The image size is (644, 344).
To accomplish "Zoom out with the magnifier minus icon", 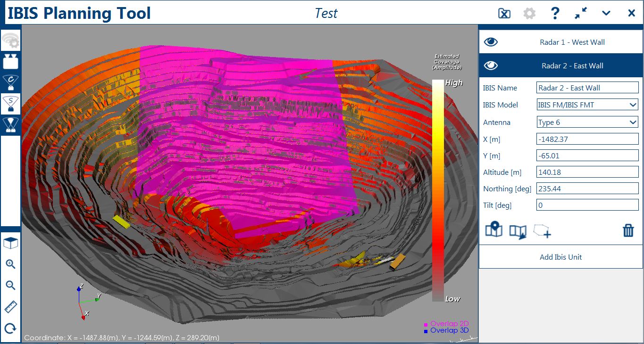I will (x=10, y=286).
